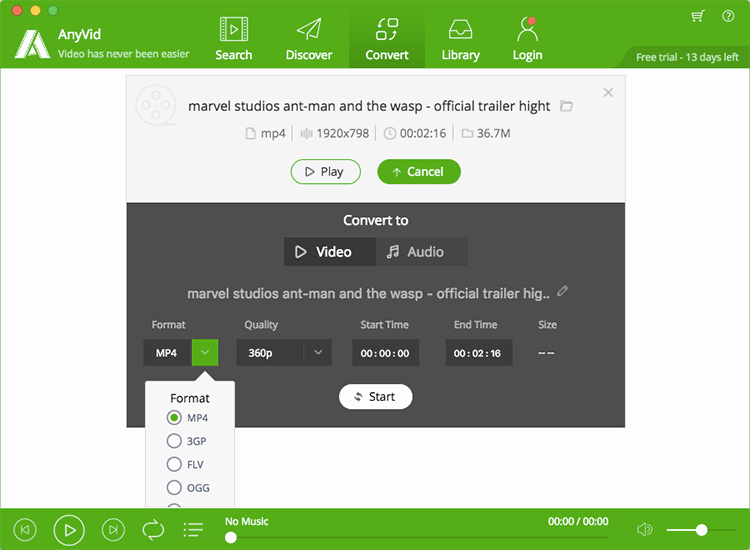This screenshot has width=750, height=550.
Task: Select the 3GP radio option
Action: click(174, 441)
